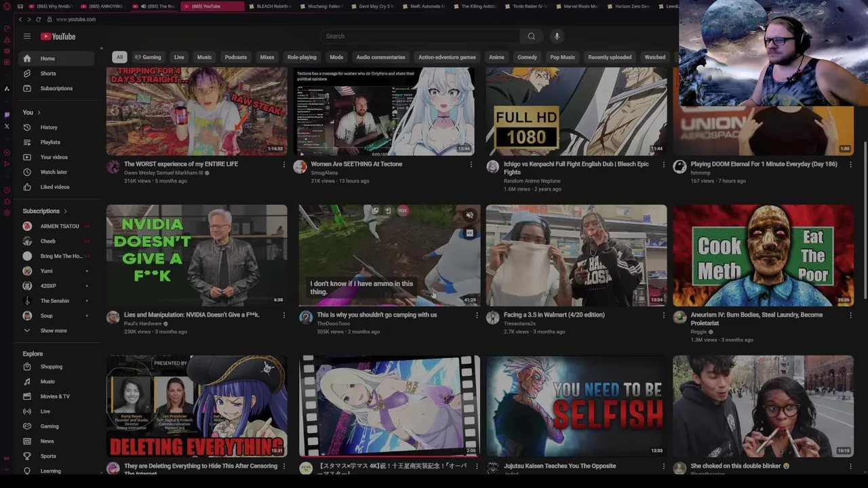This screenshot has width=868, height=488.
Task: Open Playlists in the sidebar
Action: [x=56, y=142]
